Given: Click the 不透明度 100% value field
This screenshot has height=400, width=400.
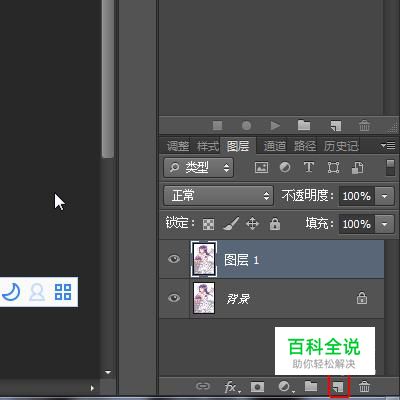Looking at the screenshot, I should tap(357, 196).
